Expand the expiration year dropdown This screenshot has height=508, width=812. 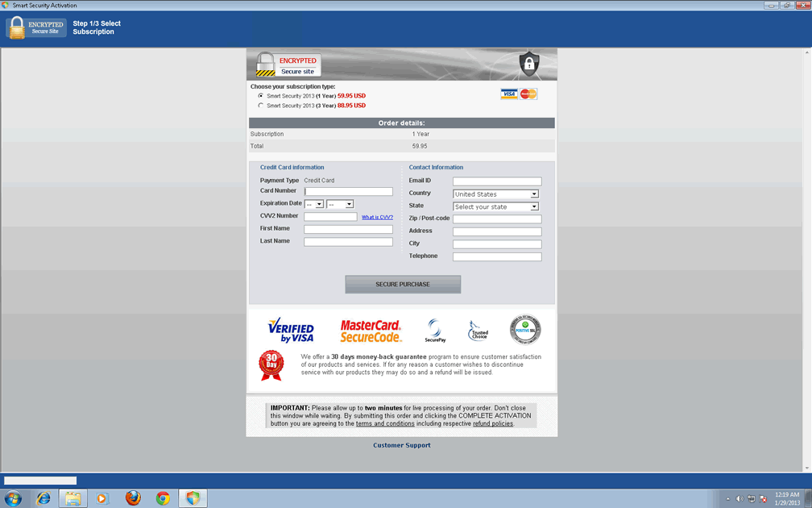[x=340, y=204]
